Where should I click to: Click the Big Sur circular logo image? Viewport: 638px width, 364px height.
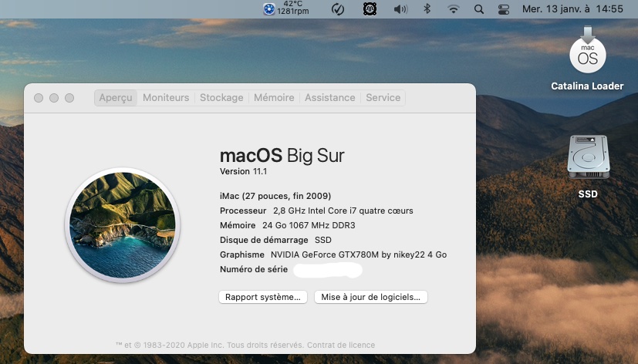tap(123, 225)
